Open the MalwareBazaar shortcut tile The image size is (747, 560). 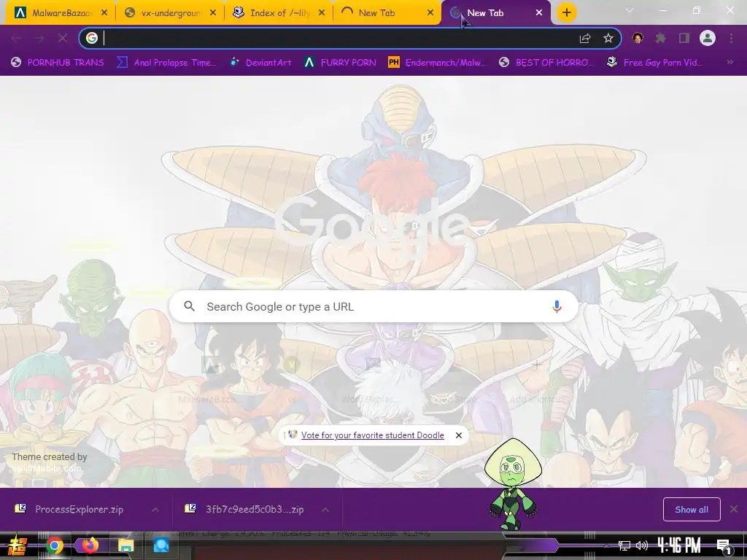[209, 378]
